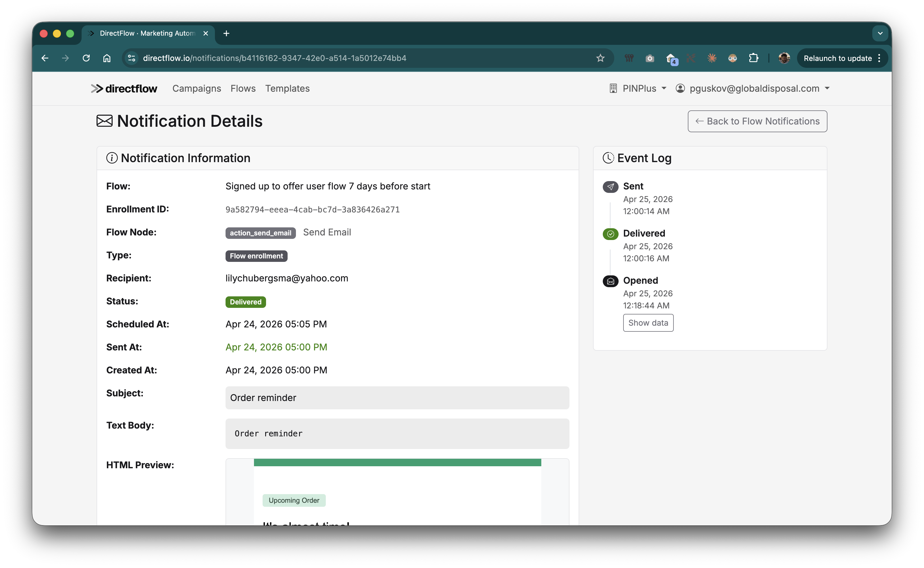Show data for the Opened event
Viewport: 924px width, 568px height.
(648, 323)
